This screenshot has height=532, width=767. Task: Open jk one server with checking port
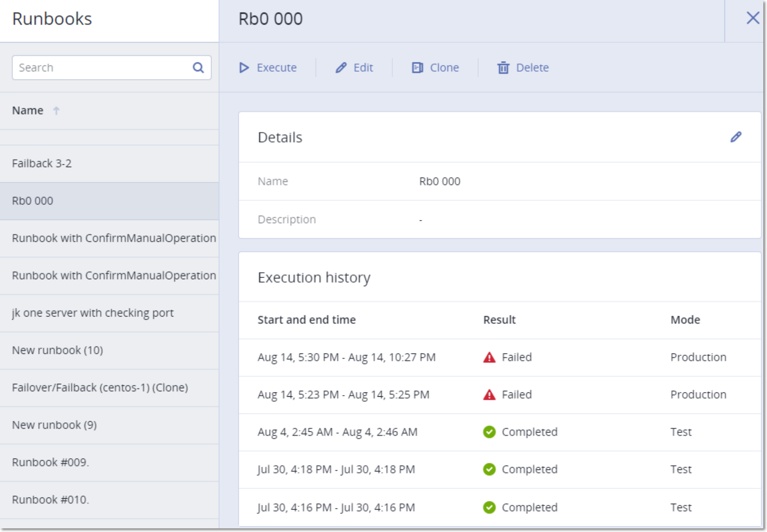[x=93, y=313]
